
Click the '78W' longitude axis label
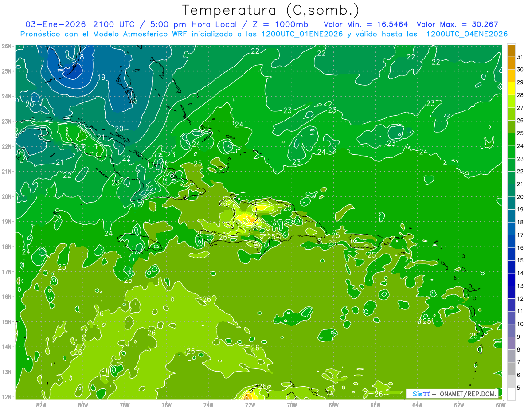(125, 405)
